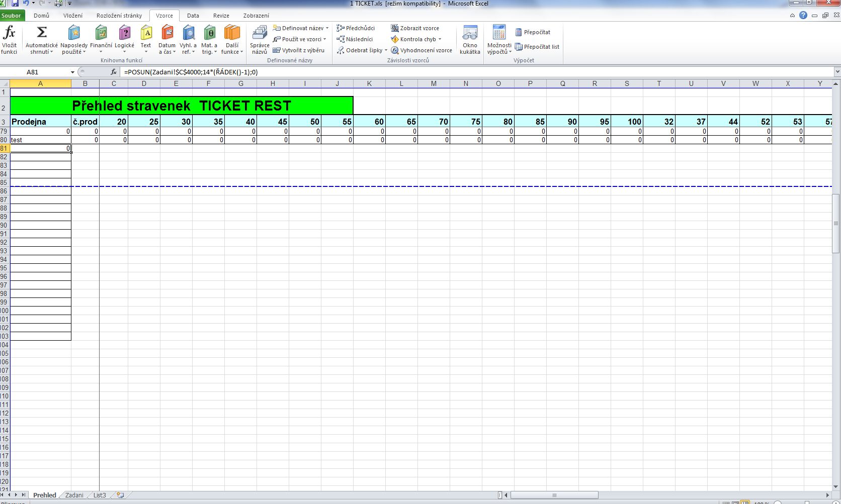Click the Přepočítat list button
Viewport: 841px width, 504px height.
(x=537, y=47)
